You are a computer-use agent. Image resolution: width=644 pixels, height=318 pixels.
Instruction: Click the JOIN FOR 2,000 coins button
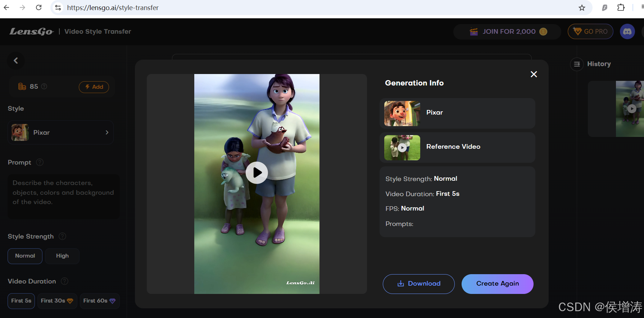click(507, 32)
